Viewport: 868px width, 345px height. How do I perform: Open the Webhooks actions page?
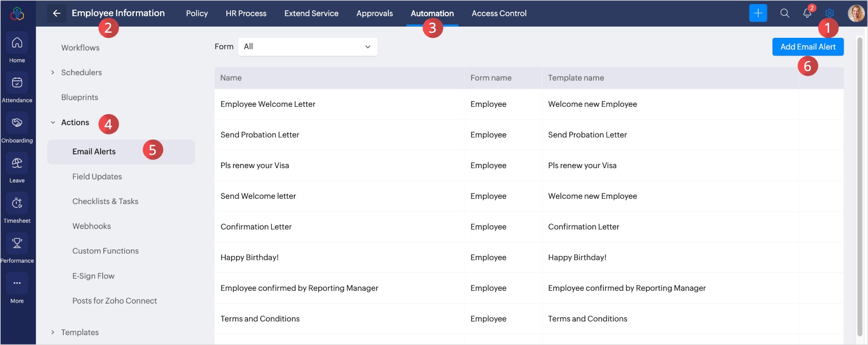pos(91,226)
